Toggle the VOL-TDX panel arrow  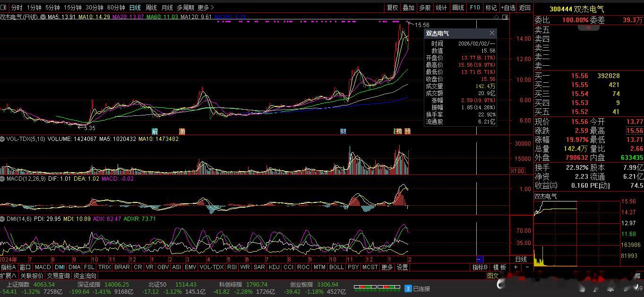pyautogui.click(x=2, y=139)
